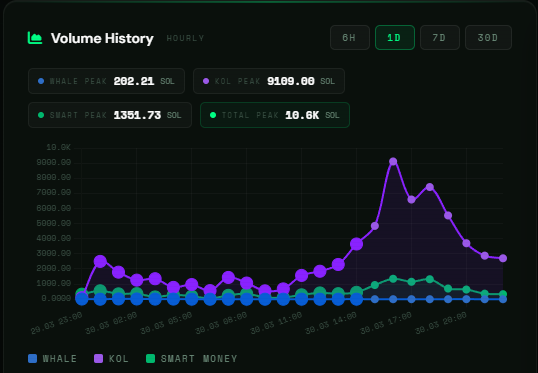Toggle the SMART MONEY legend entry

coord(192,359)
